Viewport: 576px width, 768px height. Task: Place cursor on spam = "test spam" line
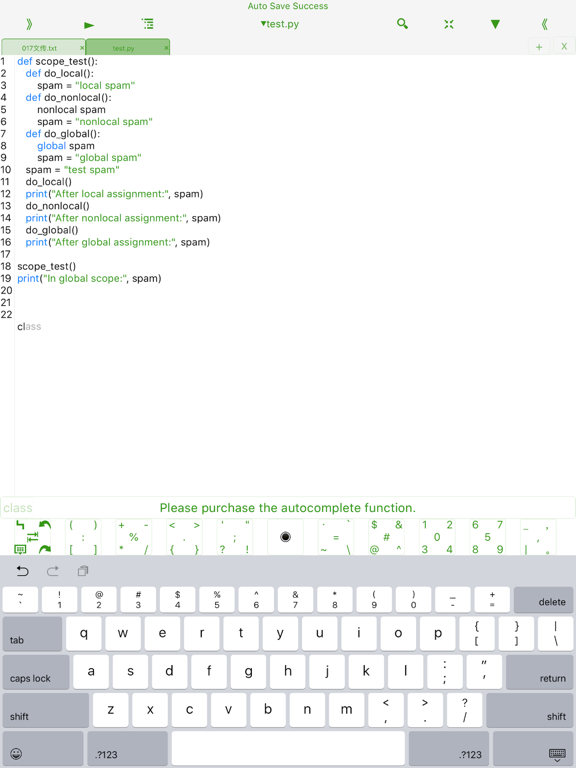(x=72, y=170)
